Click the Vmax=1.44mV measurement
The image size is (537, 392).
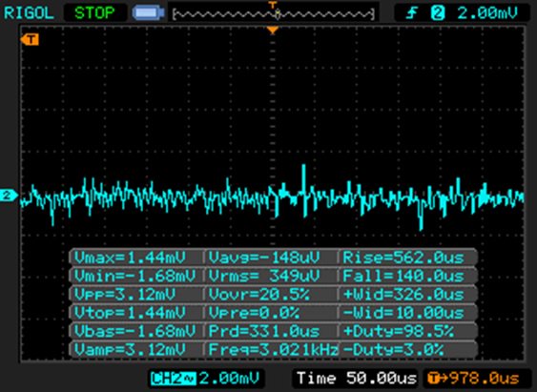130,258
